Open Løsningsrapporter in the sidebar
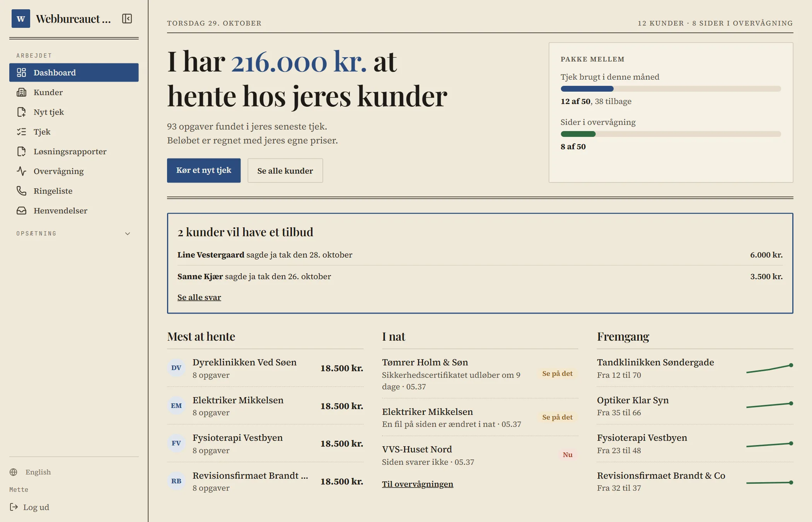 (x=74, y=151)
